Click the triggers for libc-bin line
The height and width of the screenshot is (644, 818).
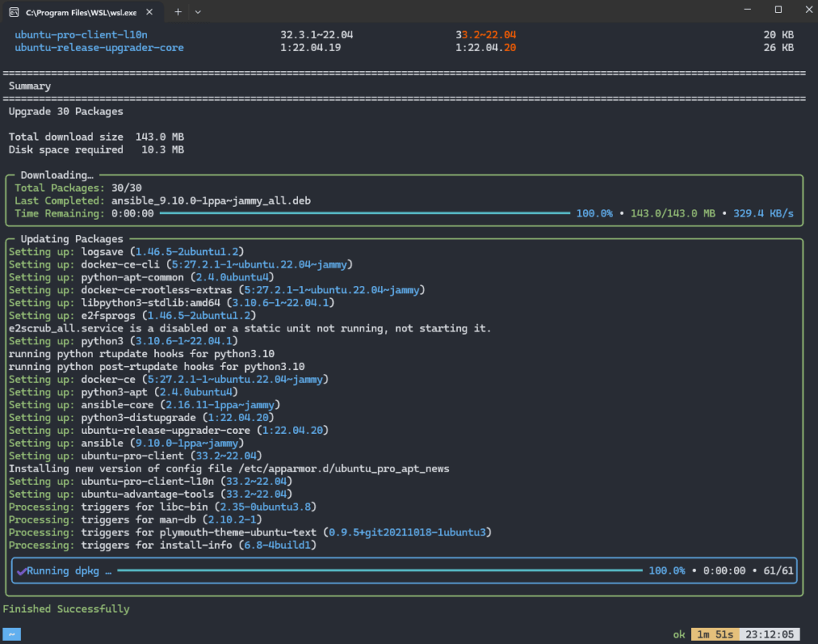pos(162,507)
